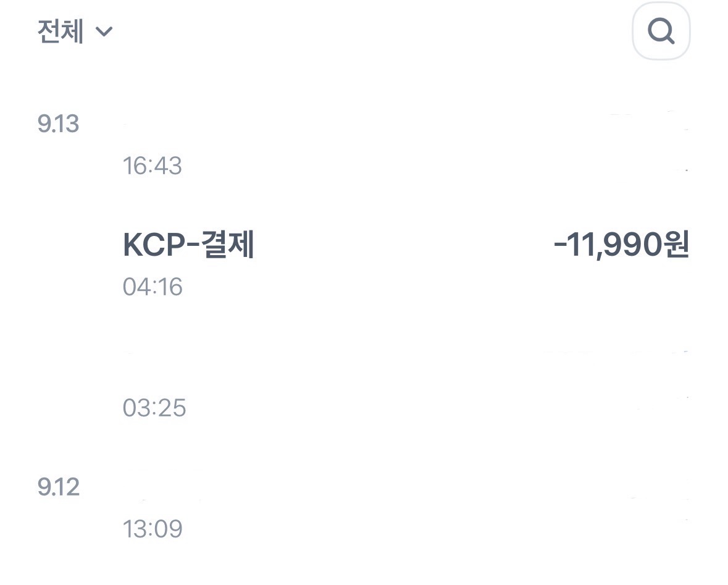Expand the 전체 filter chevron
The width and height of the screenshot is (728, 585).
tap(104, 32)
